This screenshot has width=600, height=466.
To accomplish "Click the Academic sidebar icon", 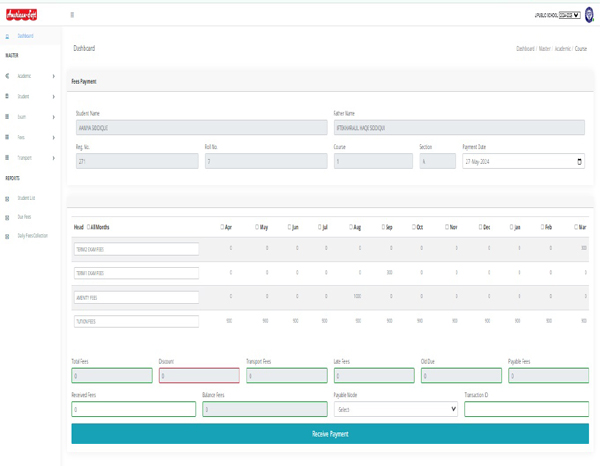I will (7, 76).
